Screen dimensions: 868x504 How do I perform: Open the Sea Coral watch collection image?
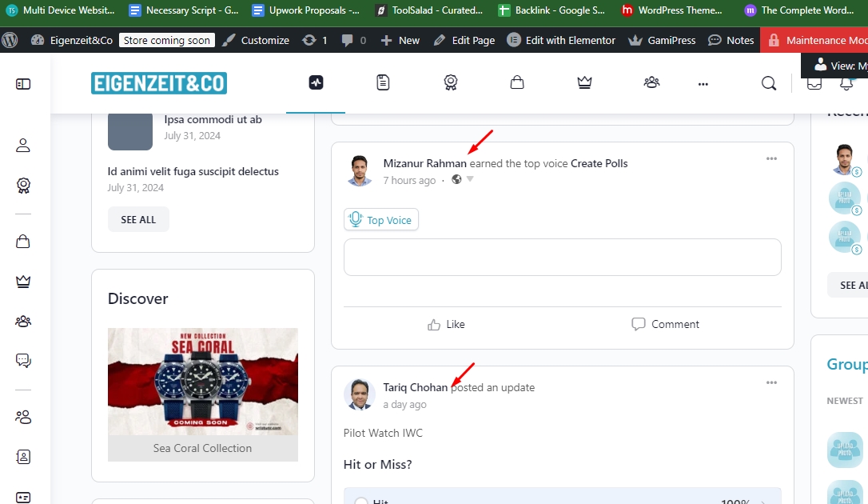(x=202, y=382)
